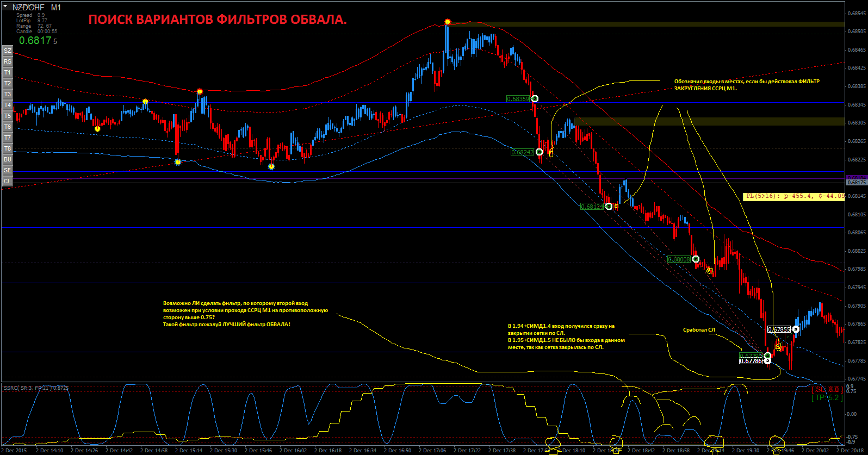Click the green [ TP: 5.2 ] label

[x=827, y=397]
